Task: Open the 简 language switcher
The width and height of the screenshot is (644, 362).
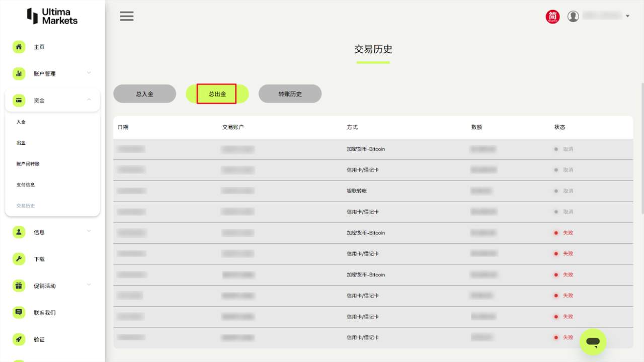Action: pos(552,16)
